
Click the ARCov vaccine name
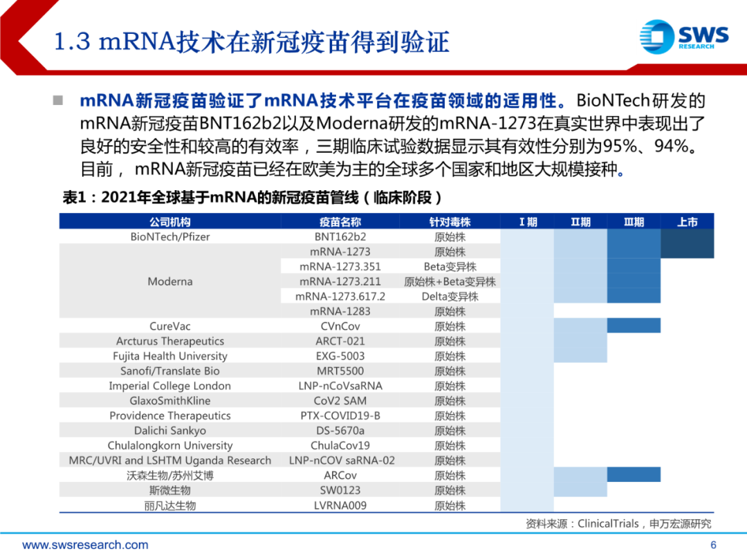pyautogui.click(x=340, y=475)
